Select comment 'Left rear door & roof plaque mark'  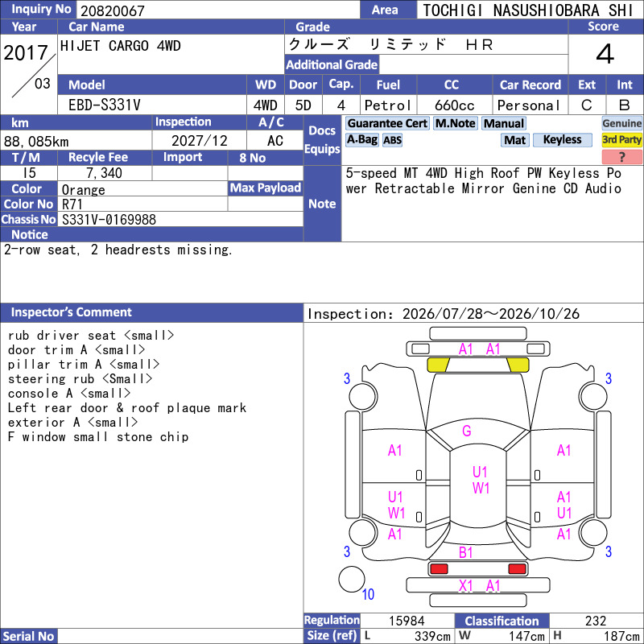pos(127,407)
